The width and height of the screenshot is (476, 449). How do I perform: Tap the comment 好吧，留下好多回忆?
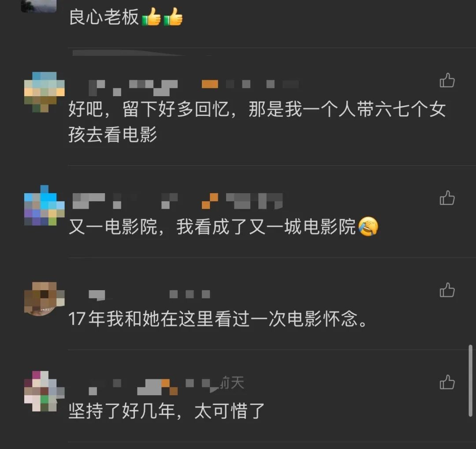(257, 122)
